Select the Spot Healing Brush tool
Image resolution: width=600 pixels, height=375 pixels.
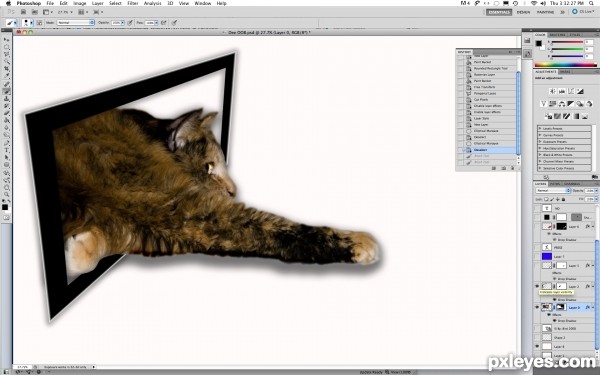point(7,84)
